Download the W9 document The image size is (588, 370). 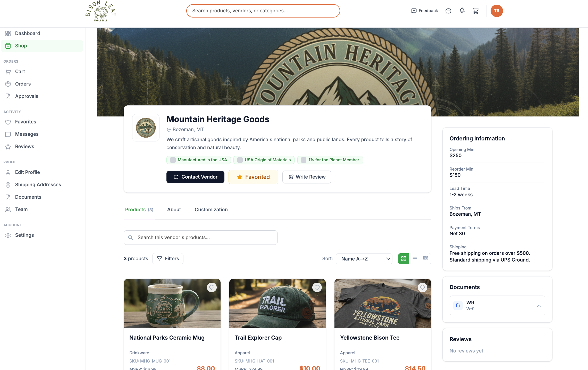pyautogui.click(x=539, y=306)
